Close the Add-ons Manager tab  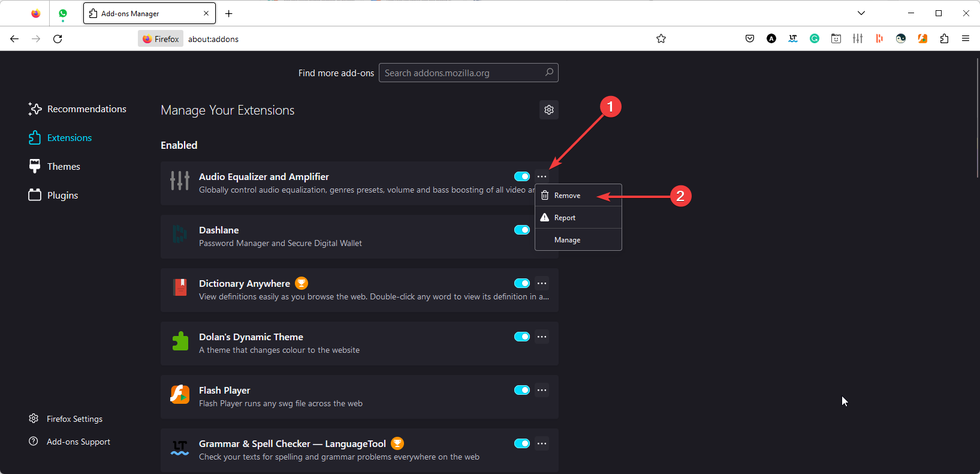[x=206, y=13]
